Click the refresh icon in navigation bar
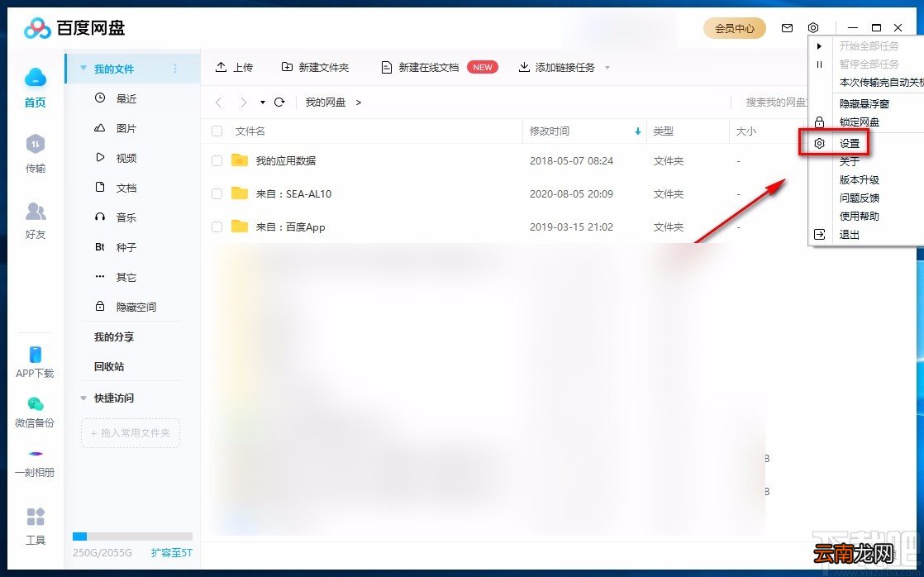The width and height of the screenshot is (924, 577). pyautogui.click(x=280, y=102)
